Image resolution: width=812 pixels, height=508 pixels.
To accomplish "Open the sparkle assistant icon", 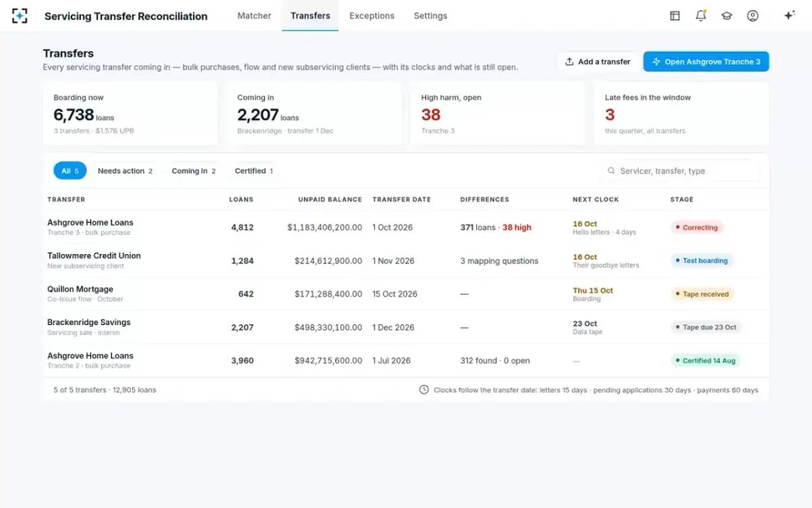I will click(789, 16).
